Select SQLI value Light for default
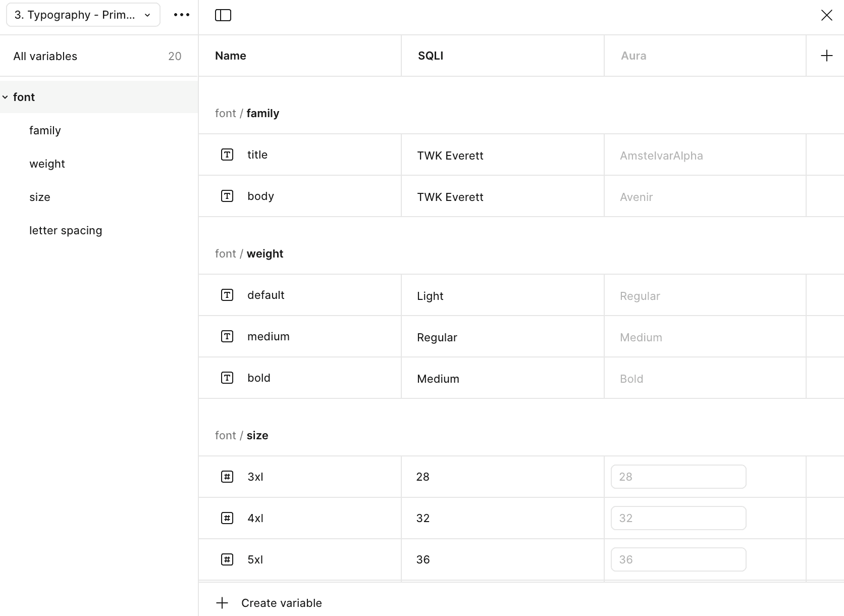The width and height of the screenshot is (844, 616). point(430,296)
